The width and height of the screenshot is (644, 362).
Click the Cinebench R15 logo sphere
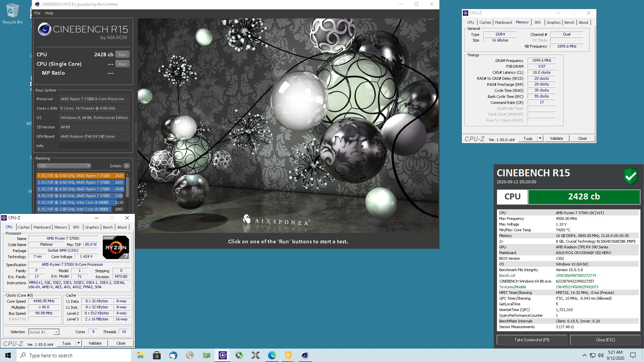tap(45, 29)
